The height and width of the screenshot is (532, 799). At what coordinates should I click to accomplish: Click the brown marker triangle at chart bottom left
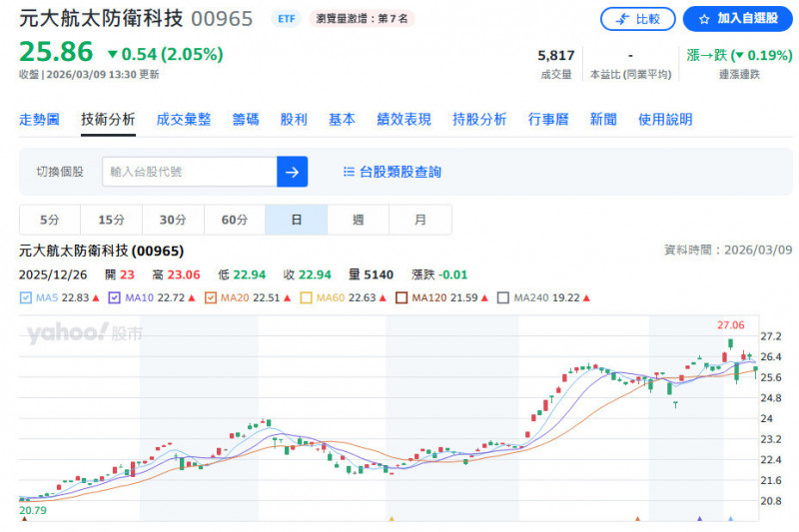coord(24,519)
